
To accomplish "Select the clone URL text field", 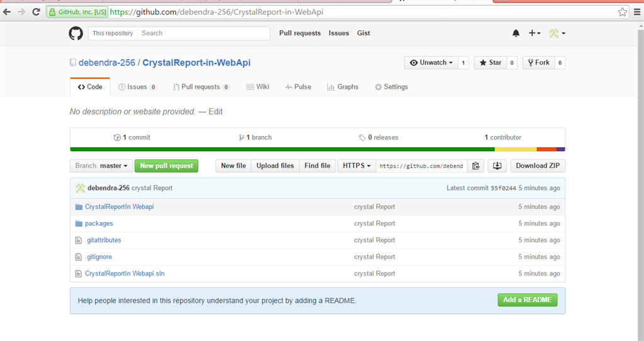I will point(421,166).
